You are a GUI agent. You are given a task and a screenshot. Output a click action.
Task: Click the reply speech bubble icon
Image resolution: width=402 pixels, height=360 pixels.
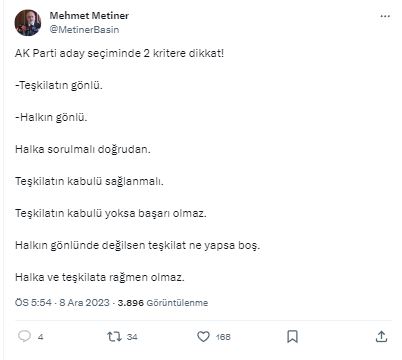24,336
